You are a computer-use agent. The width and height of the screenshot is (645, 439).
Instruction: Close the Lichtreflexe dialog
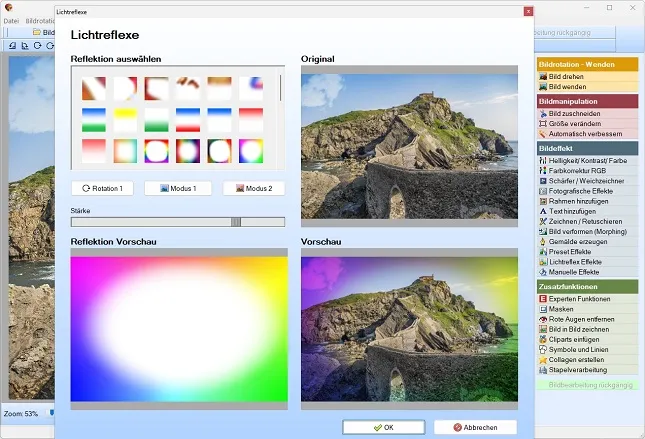tap(529, 12)
